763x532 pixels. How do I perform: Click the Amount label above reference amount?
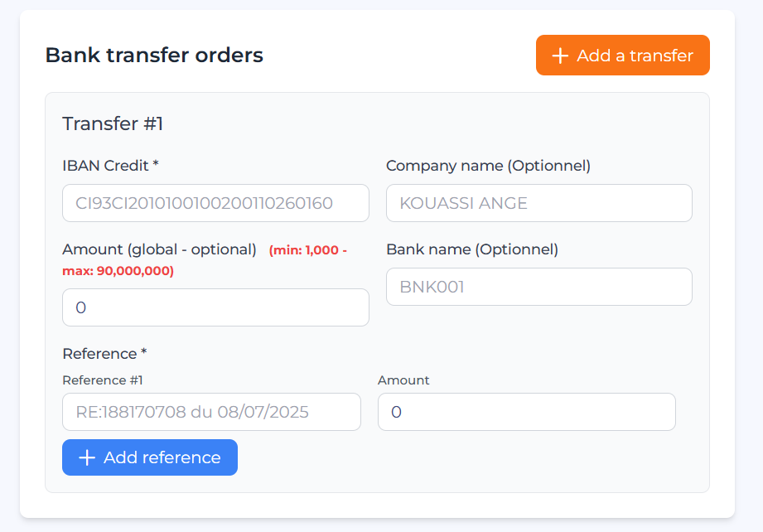tap(403, 380)
